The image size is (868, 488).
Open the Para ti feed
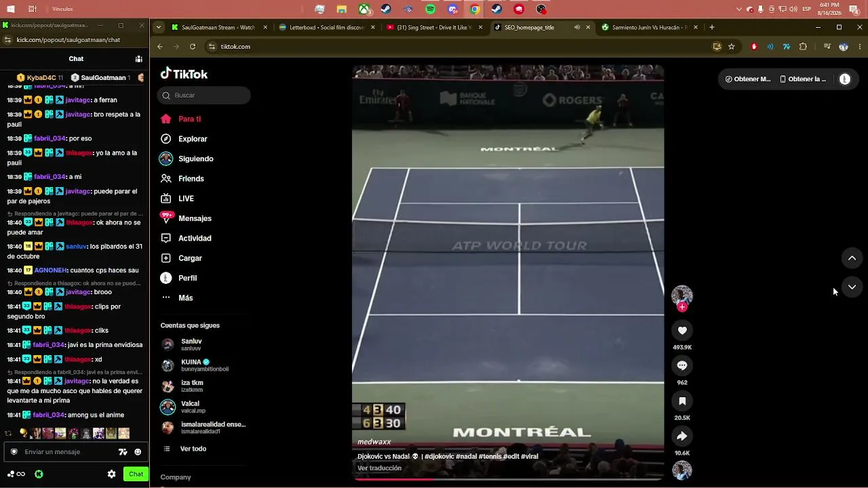click(180, 119)
